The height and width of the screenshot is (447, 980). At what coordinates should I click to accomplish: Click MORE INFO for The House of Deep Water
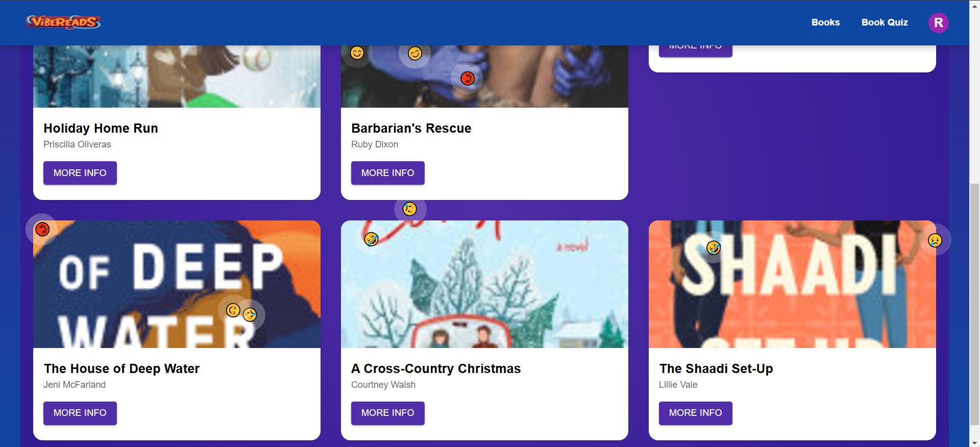point(80,413)
